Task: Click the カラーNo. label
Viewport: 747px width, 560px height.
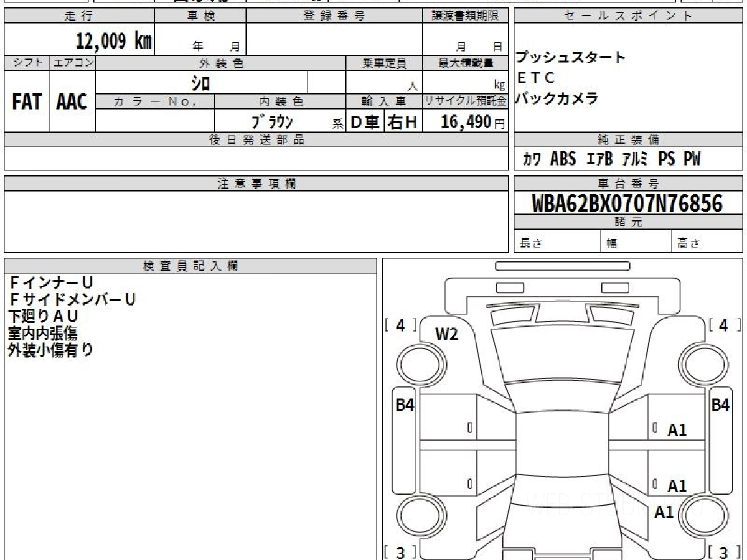Action: coord(155,101)
